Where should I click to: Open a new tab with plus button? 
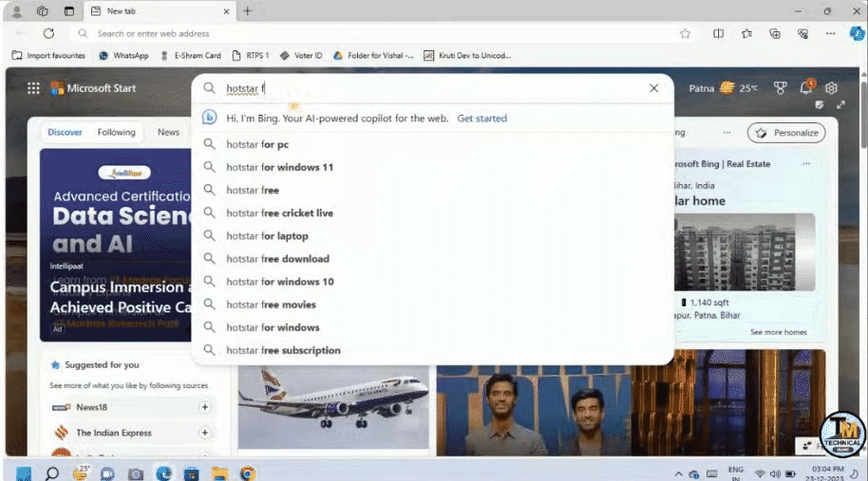(x=248, y=11)
